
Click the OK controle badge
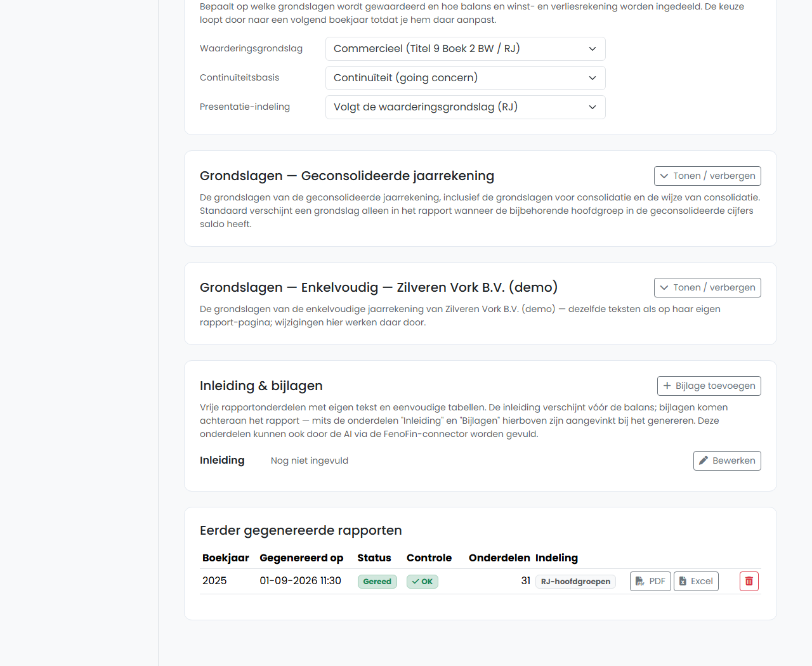click(x=422, y=582)
